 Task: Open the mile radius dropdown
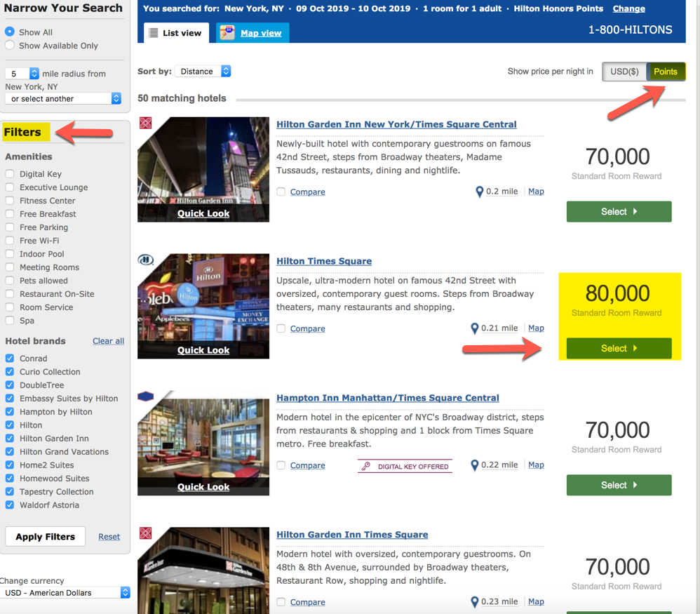22,73
